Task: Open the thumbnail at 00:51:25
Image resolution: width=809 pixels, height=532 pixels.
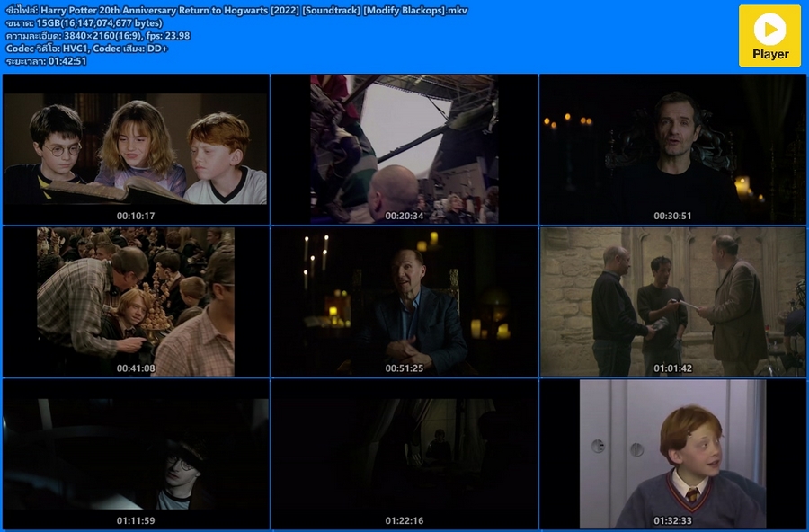Action: [x=404, y=302]
